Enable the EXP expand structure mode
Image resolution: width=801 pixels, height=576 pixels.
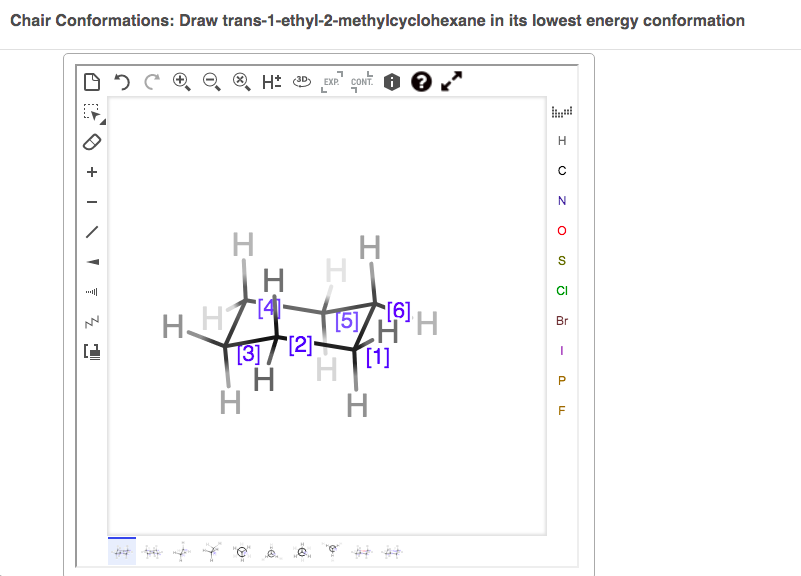point(330,81)
